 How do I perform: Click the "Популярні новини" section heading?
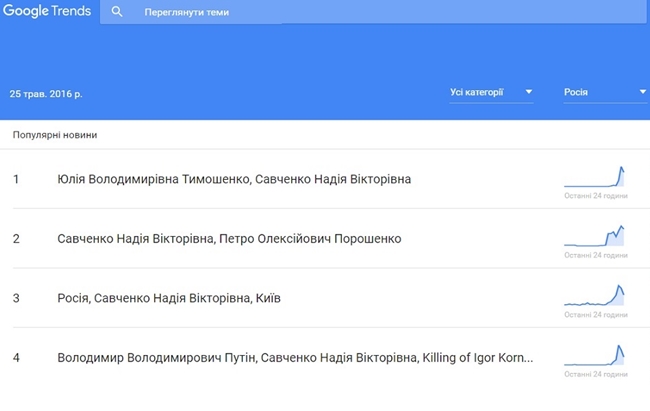[55, 134]
